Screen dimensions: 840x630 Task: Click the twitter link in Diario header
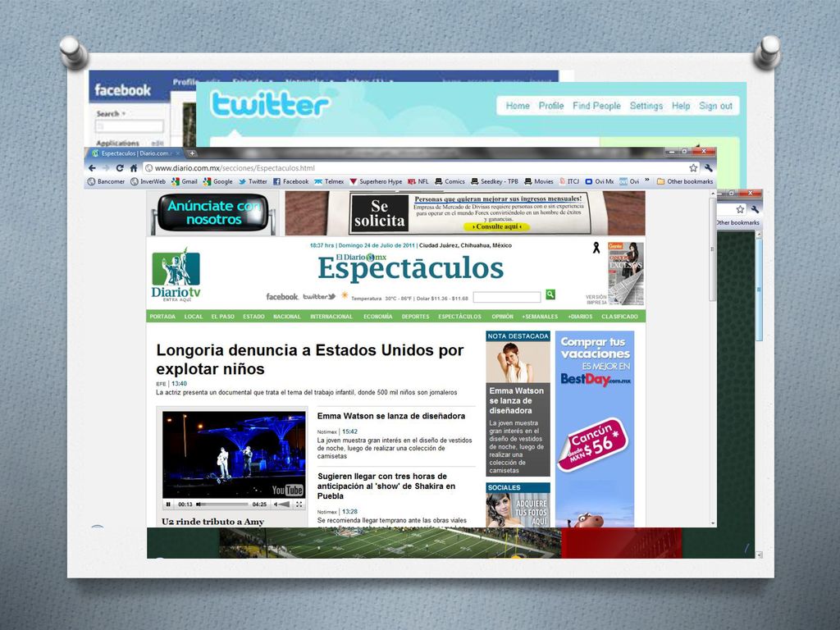coord(319,296)
